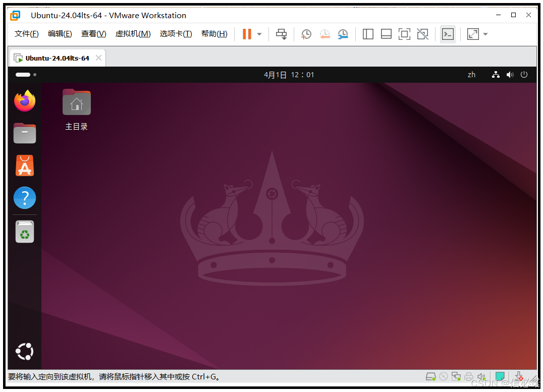Toggle the library sidebar panel

368,34
